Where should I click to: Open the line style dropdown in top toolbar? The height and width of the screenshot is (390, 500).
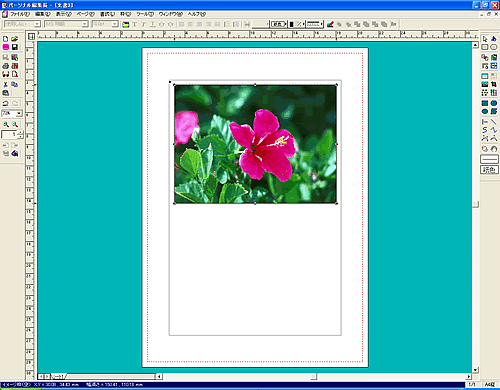[x=315, y=24]
